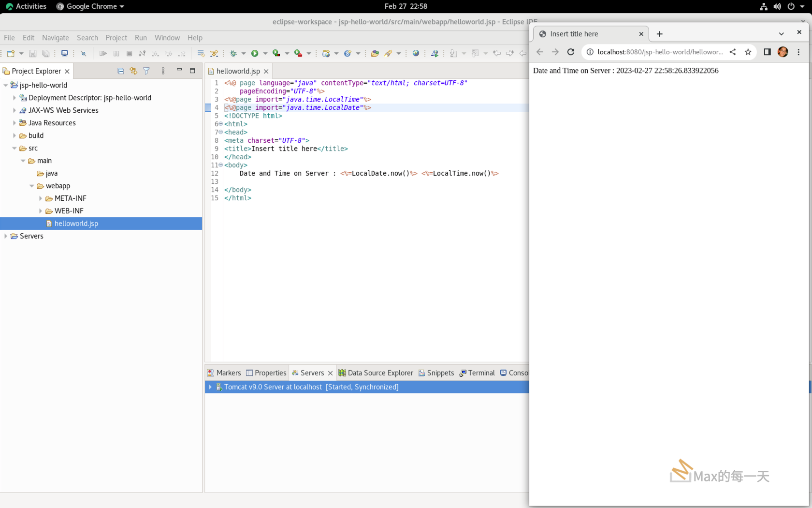Viewport: 812px width, 508px height.
Task: Open the Project menu
Action: (x=116, y=38)
